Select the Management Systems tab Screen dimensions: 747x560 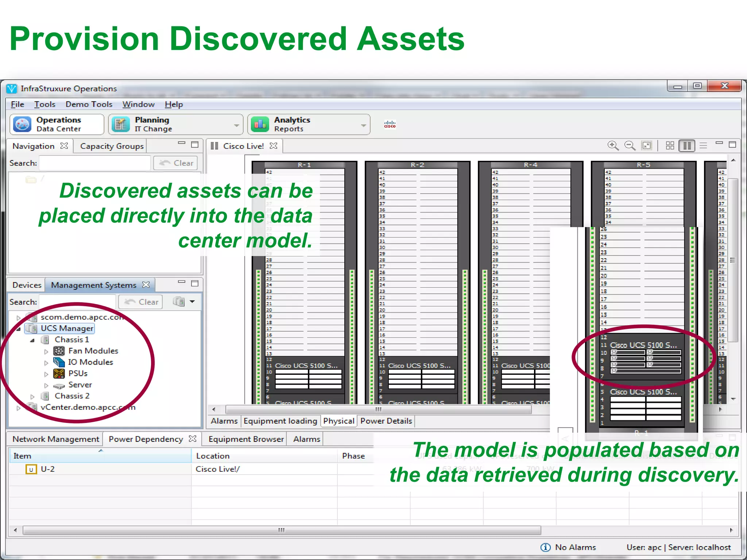(93, 285)
